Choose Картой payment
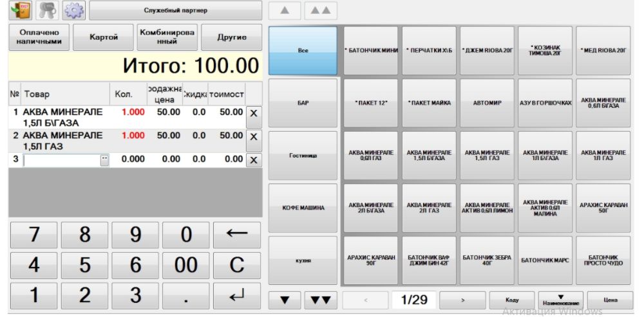The image size is (644, 317). (104, 37)
